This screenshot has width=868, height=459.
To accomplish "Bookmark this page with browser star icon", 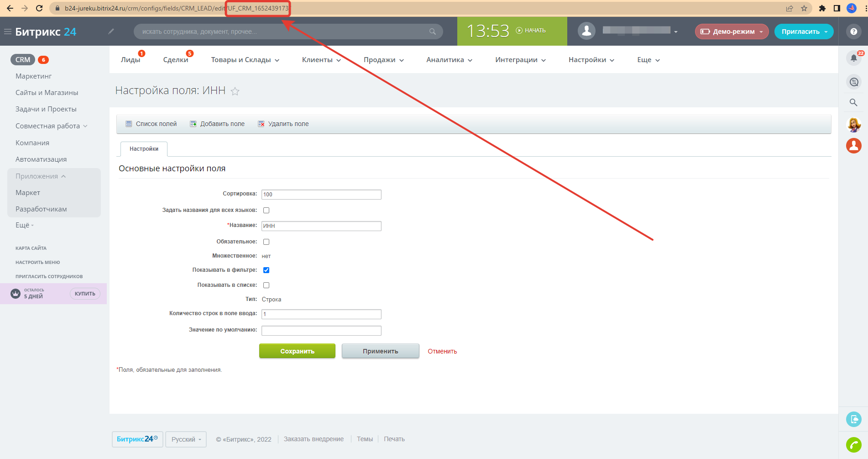I will click(804, 8).
